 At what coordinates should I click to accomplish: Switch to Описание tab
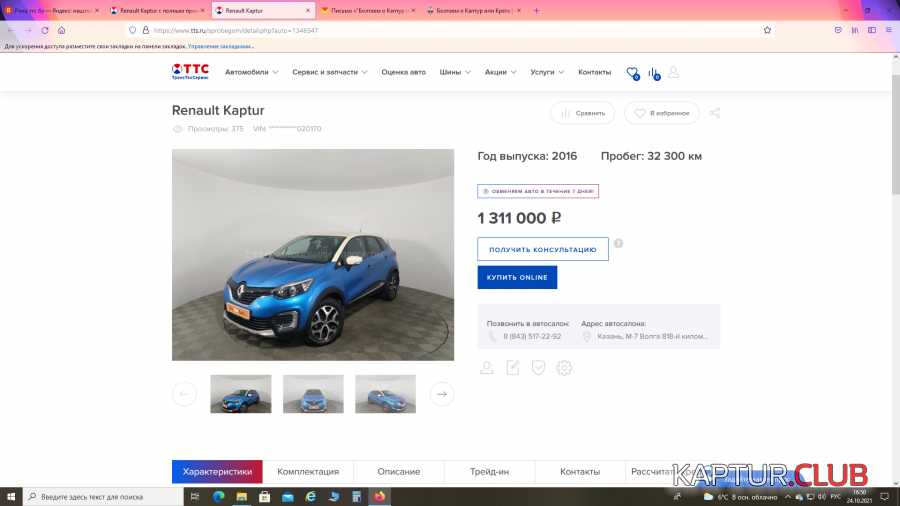click(x=398, y=472)
